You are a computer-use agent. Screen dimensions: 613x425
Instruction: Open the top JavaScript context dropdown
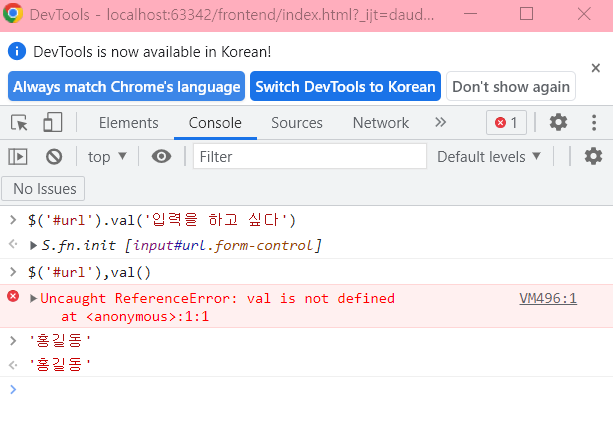tap(107, 157)
